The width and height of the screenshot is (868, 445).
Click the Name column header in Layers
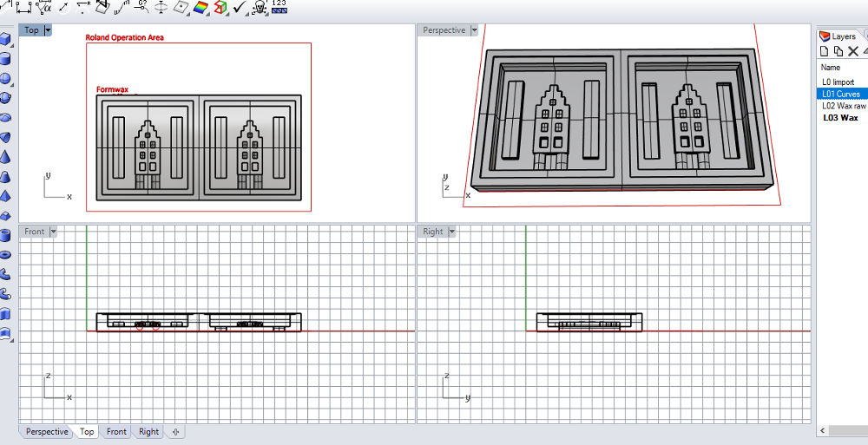831,67
